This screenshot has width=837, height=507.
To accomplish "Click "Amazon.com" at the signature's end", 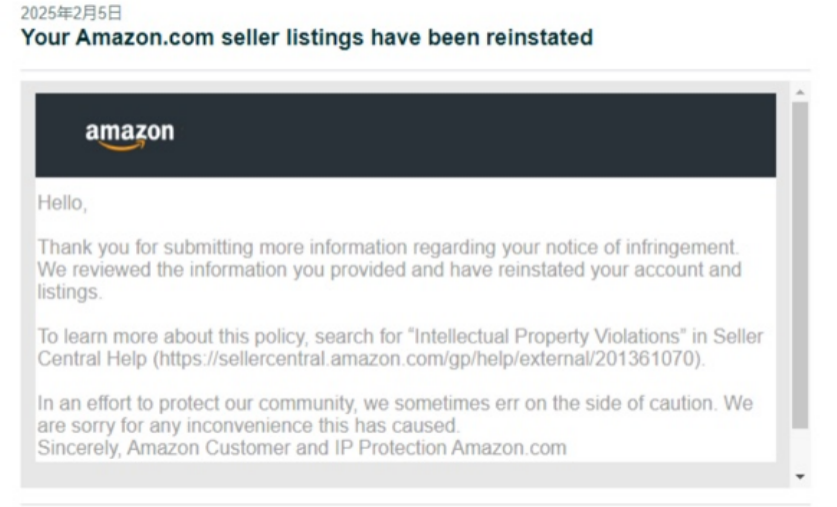I will tap(509, 448).
